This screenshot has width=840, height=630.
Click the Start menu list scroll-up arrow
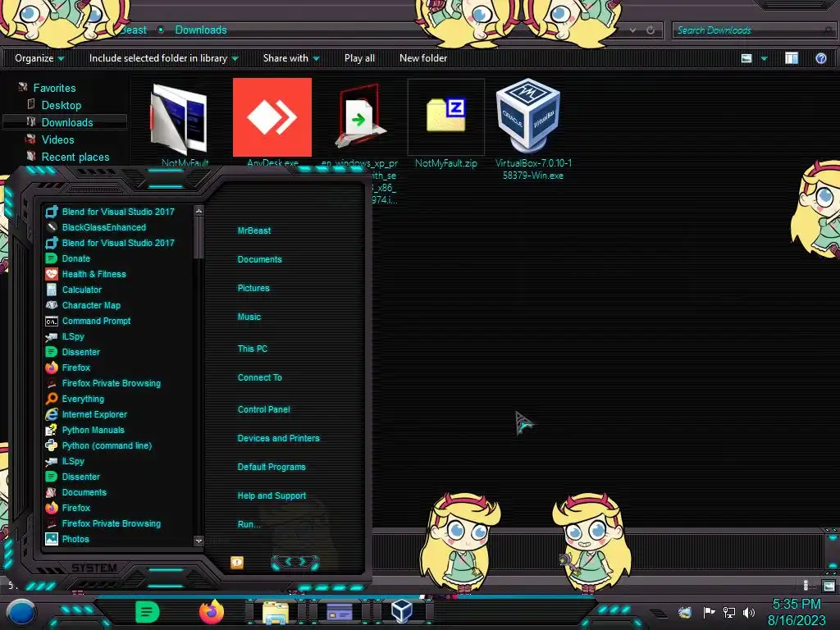[x=199, y=211]
